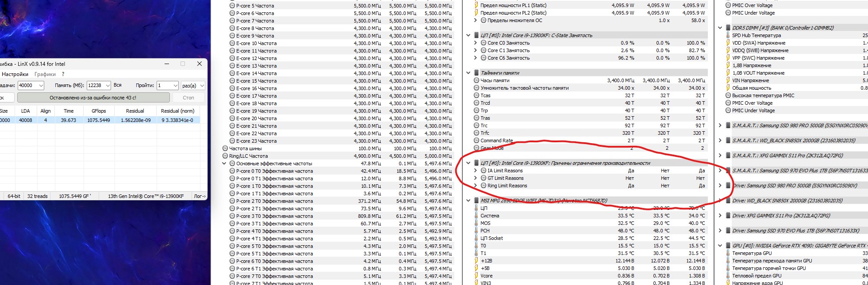868x285 pixels.
Task: Click the clock icon beside P-core 7 Частота
Action: (232, 21)
